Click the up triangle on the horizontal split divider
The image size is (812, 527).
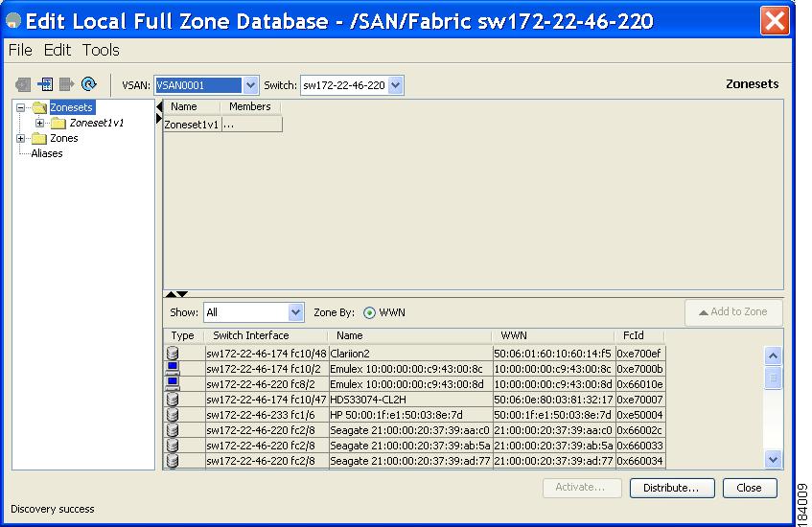[x=171, y=294]
